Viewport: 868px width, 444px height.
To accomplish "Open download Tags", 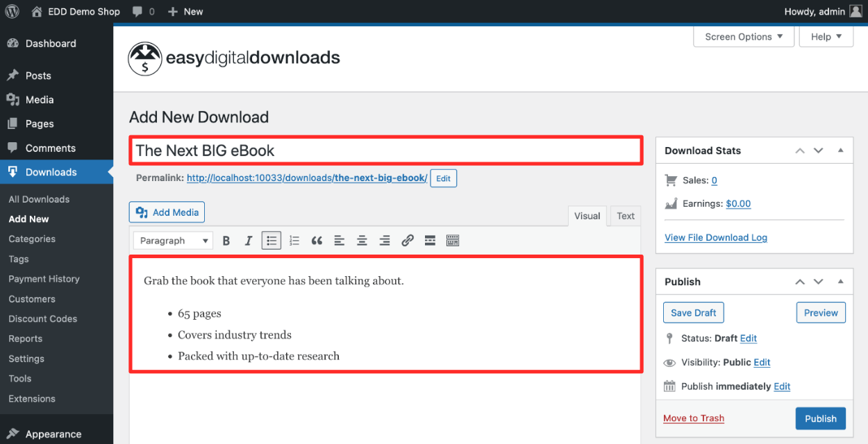I will pyautogui.click(x=19, y=259).
